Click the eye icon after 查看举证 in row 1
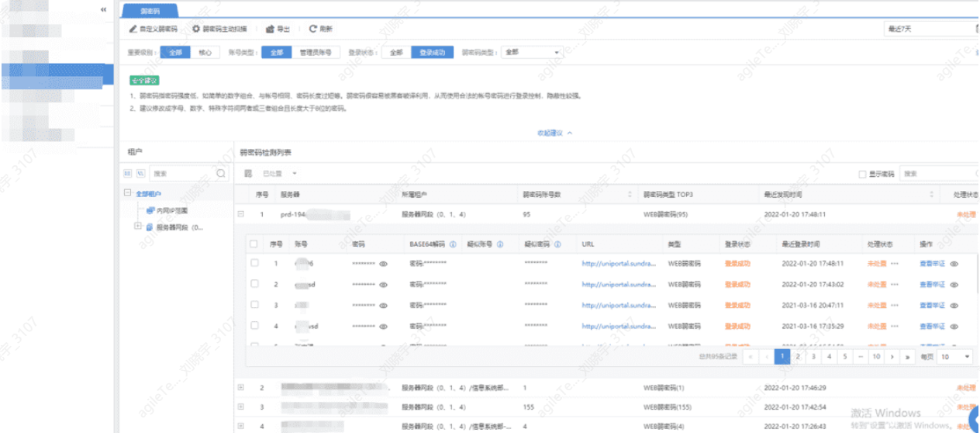Image resolution: width=980 pixels, height=443 pixels. tap(954, 264)
